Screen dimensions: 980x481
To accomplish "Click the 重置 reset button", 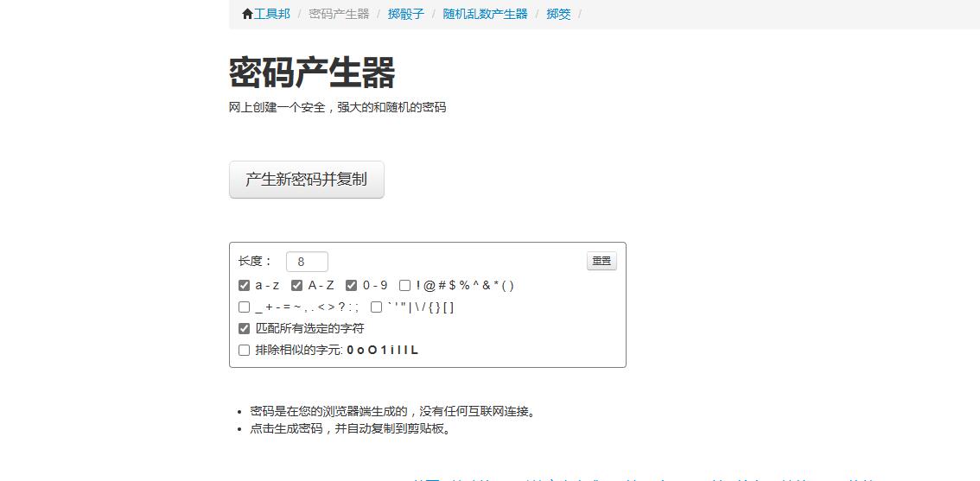I will pyautogui.click(x=601, y=261).
